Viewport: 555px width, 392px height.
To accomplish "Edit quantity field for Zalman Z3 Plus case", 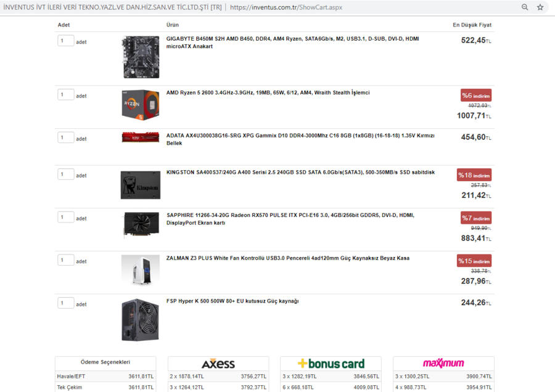I will click(66, 260).
